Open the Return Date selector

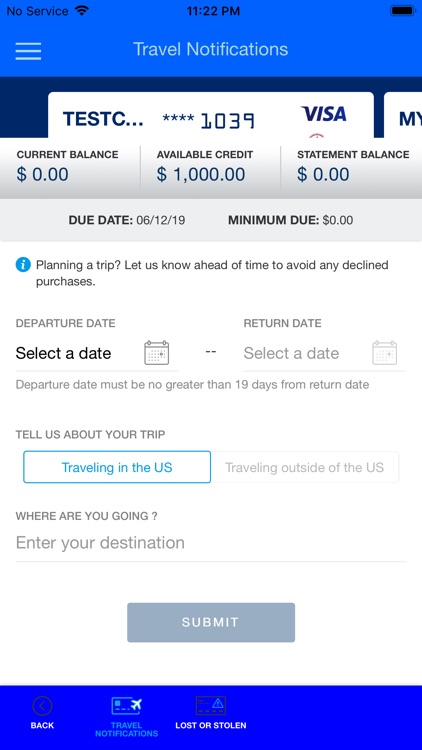tap(325, 353)
